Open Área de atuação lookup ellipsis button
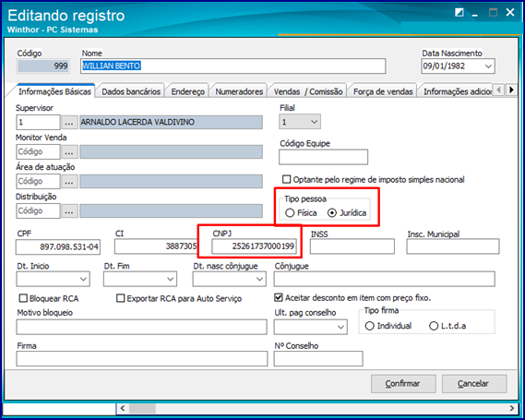The image size is (525, 420). pyautogui.click(x=69, y=182)
